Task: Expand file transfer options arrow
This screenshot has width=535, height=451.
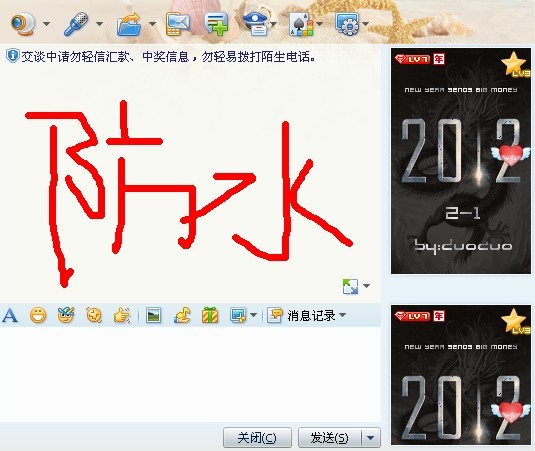Action: click(x=153, y=24)
